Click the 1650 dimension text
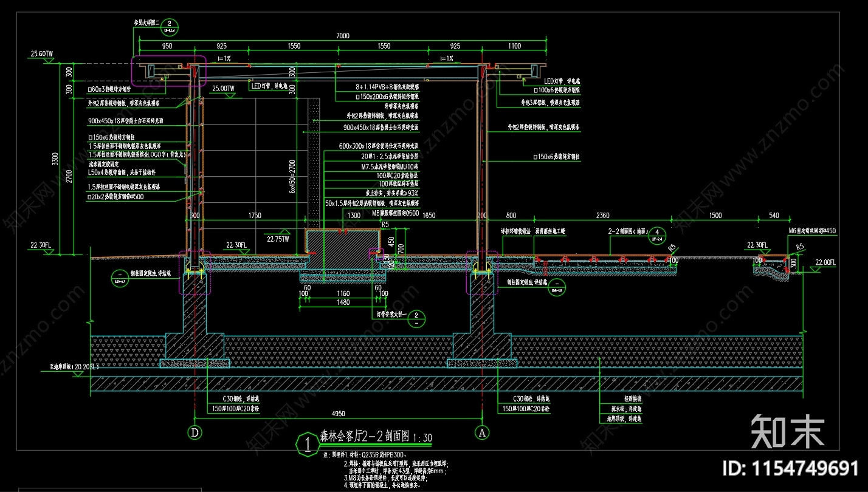868x492 pixels. pyautogui.click(x=429, y=215)
